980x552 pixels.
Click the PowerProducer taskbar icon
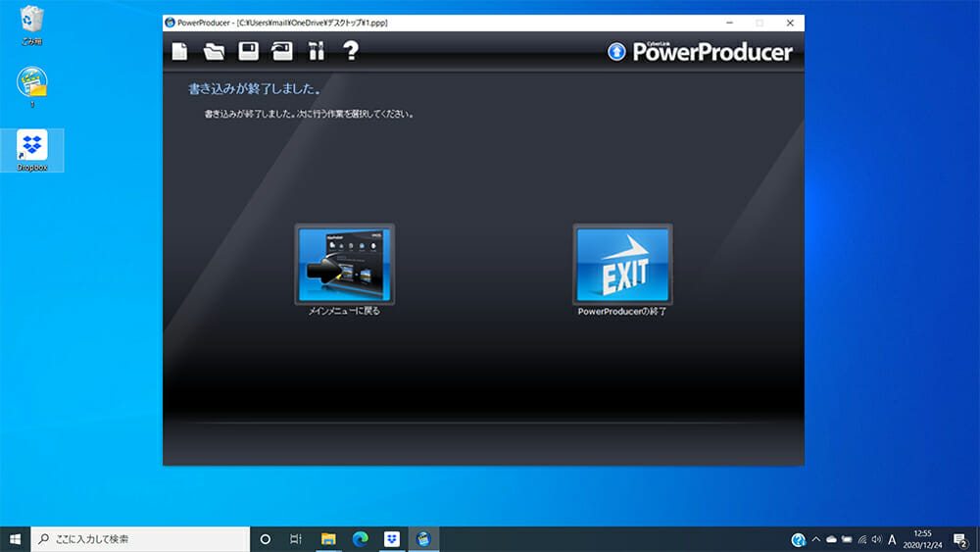423,539
